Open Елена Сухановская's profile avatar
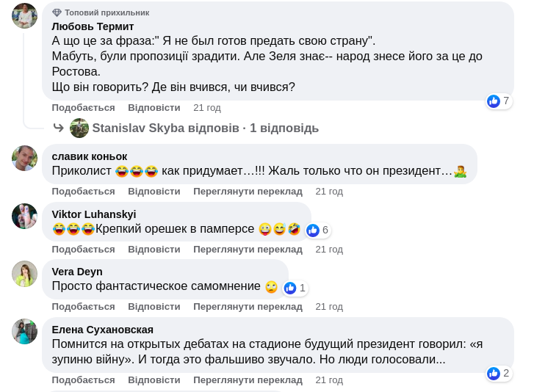 pyautogui.click(x=24, y=331)
